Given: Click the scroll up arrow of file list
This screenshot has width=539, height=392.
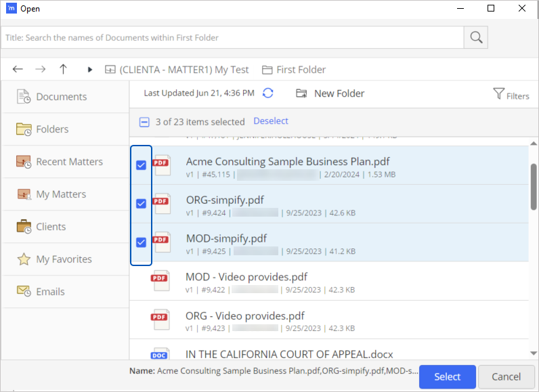Looking at the screenshot, I should coord(534,144).
